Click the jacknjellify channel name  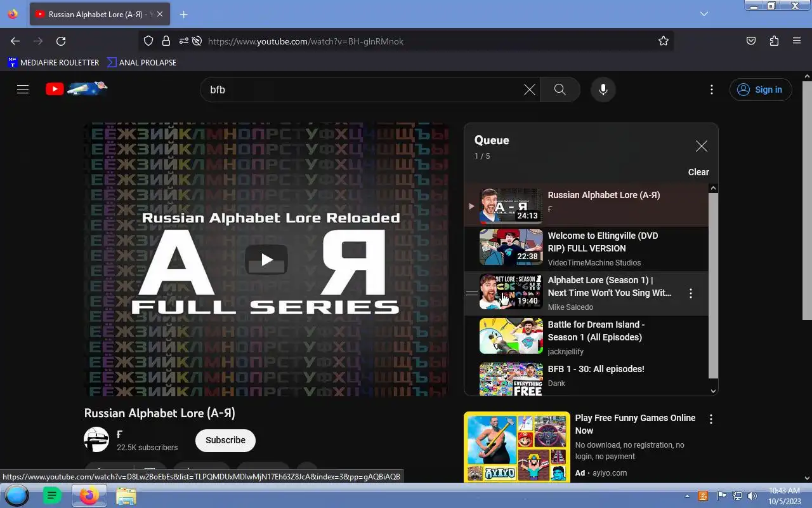566,352
